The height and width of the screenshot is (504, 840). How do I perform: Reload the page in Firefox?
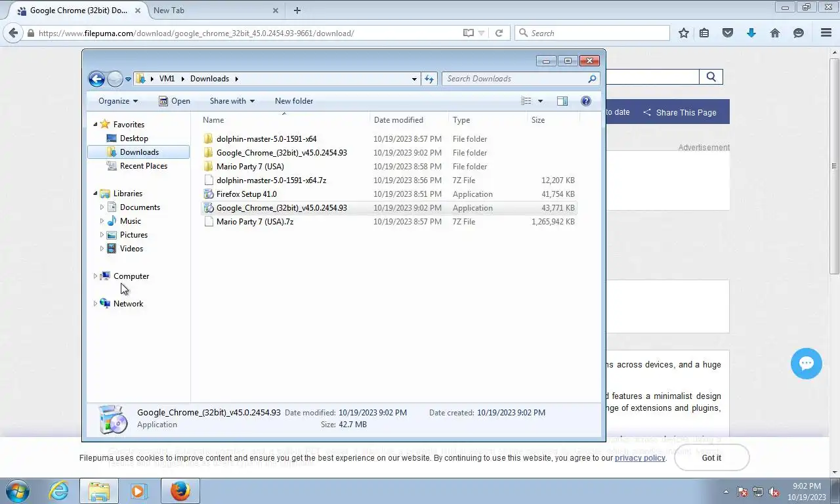click(x=499, y=33)
